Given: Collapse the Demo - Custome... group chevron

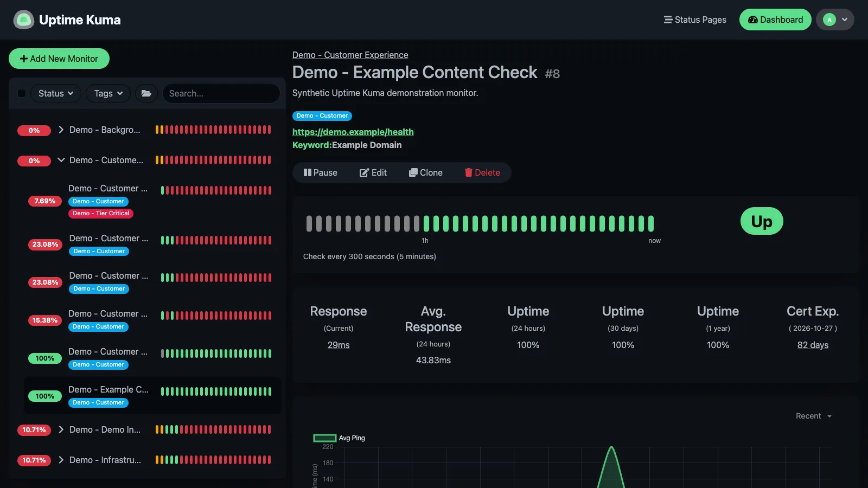Looking at the screenshot, I should tap(61, 160).
